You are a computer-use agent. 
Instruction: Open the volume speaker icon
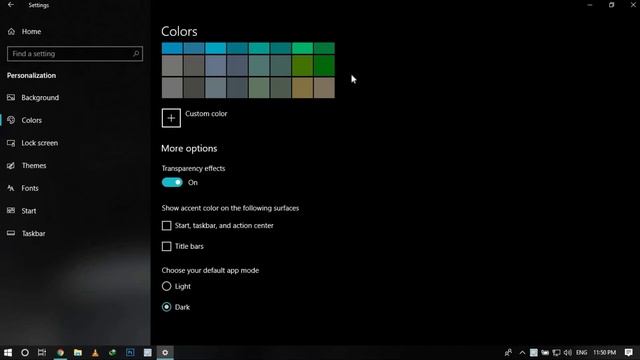point(568,353)
